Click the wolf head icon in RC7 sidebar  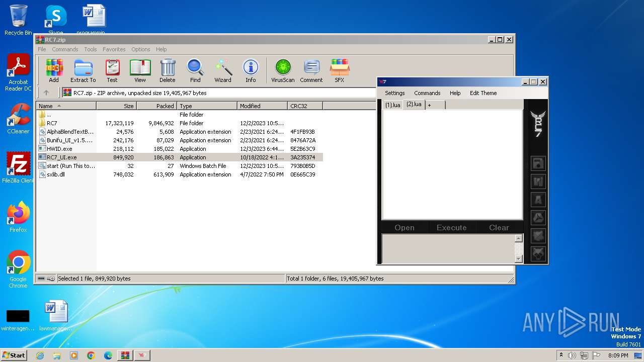click(x=538, y=253)
